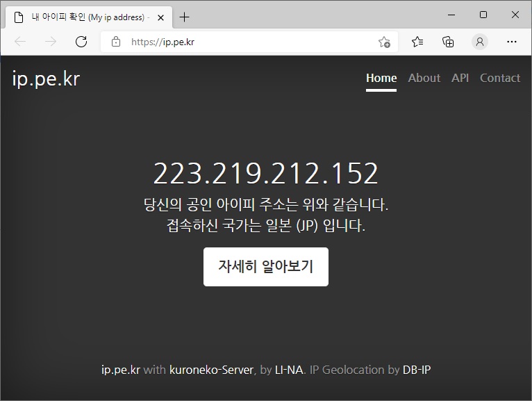Open the Favorites list icon
This screenshot has height=401, width=532.
click(417, 42)
